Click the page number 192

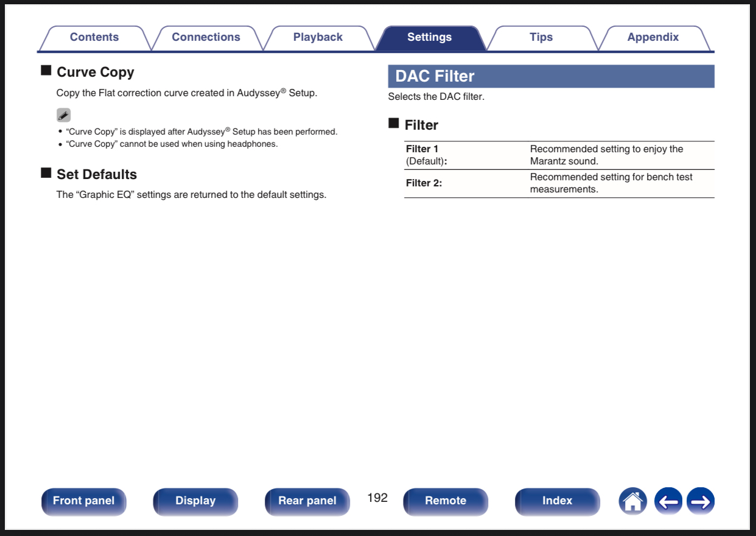tap(377, 498)
